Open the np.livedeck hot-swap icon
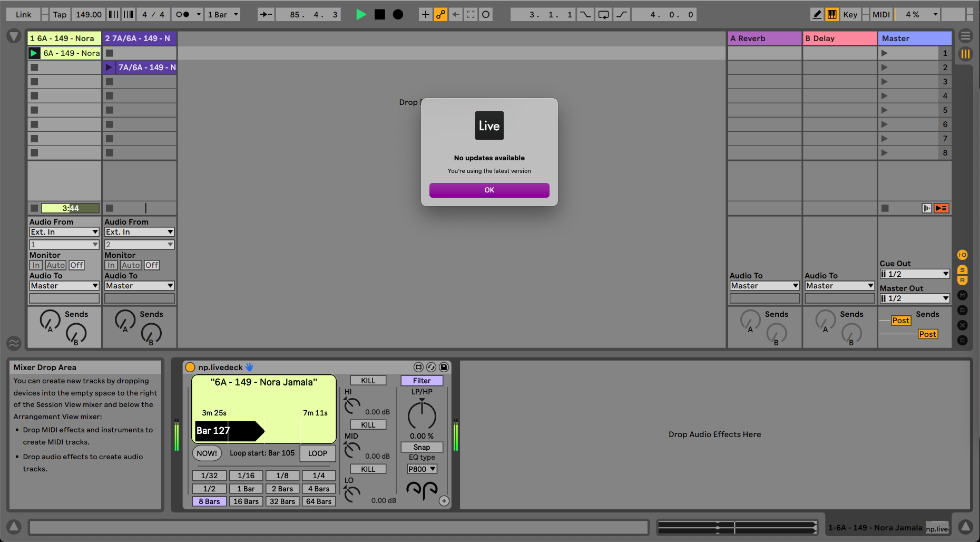980x542 pixels. tap(432, 367)
